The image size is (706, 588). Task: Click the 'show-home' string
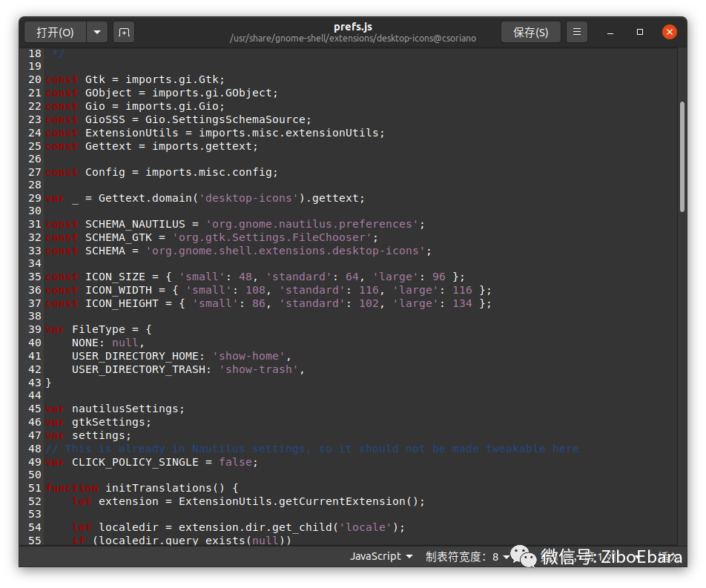[248, 356]
